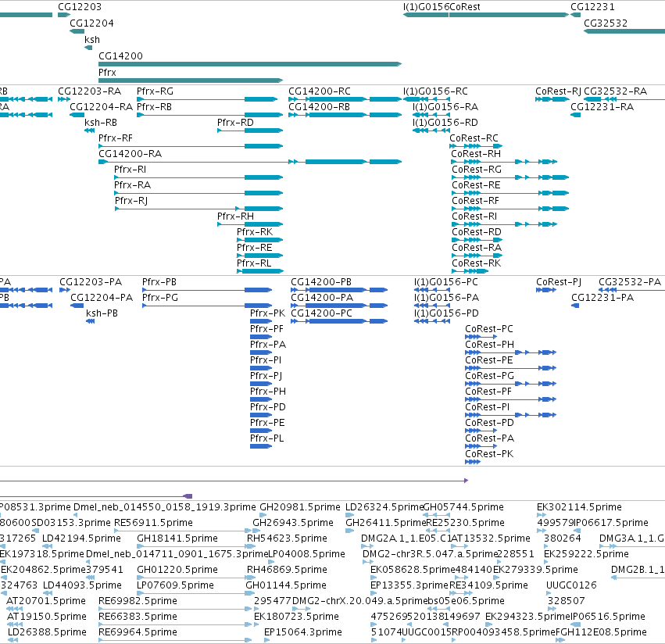
Task: Select transcript CoRest-RJ
Action: (x=552, y=99)
